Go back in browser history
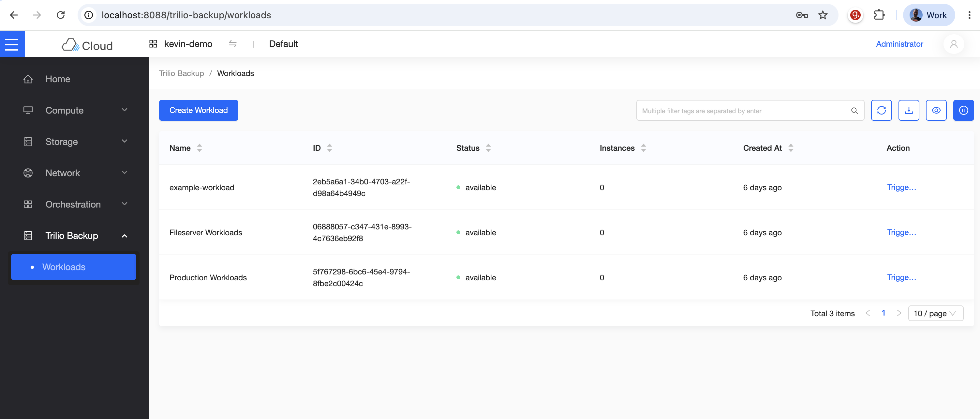Image resolution: width=980 pixels, height=419 pixels. [x=14, y=15]
